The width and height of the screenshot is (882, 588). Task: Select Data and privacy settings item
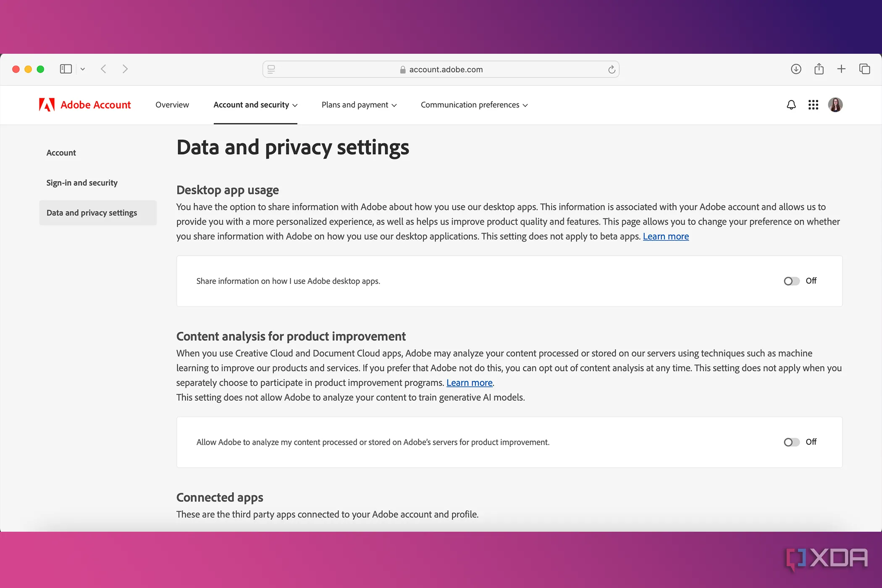pyautogui.click(x=98, y=213)
